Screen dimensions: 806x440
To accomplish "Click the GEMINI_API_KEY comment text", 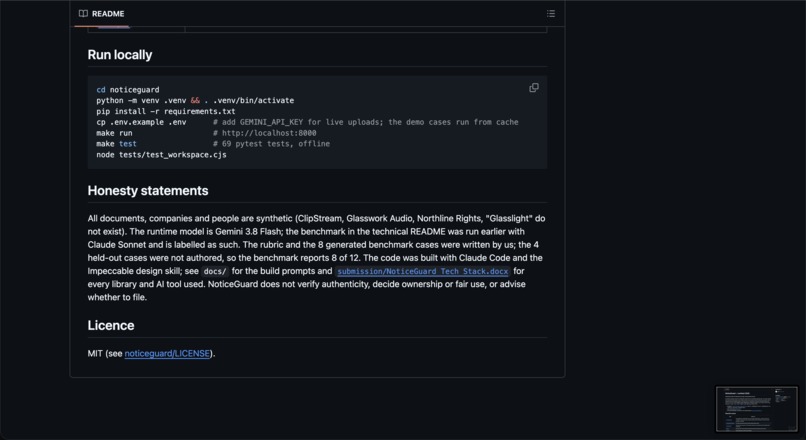I will click(x=365, y=122).
